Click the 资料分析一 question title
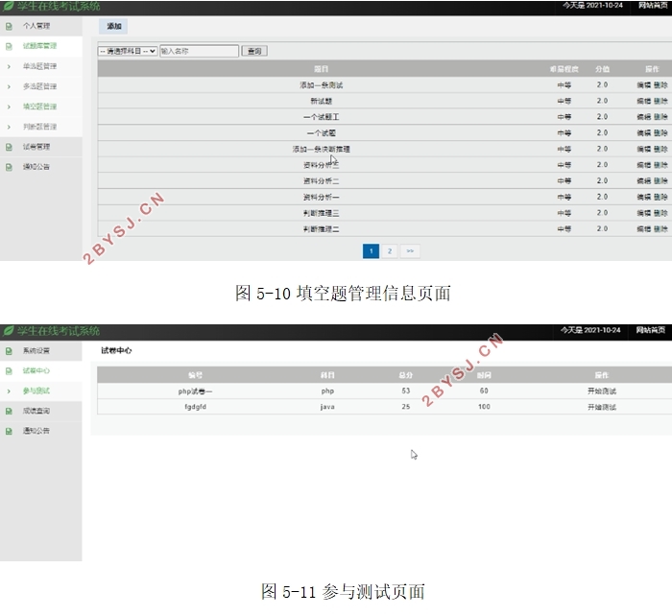The image size is (672, 616). point(321,197)
